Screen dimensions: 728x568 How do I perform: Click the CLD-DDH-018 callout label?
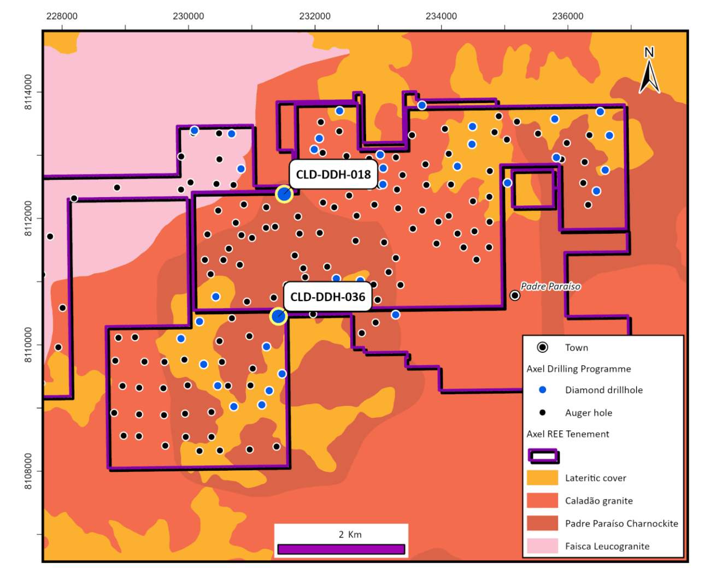pos(333,175)
